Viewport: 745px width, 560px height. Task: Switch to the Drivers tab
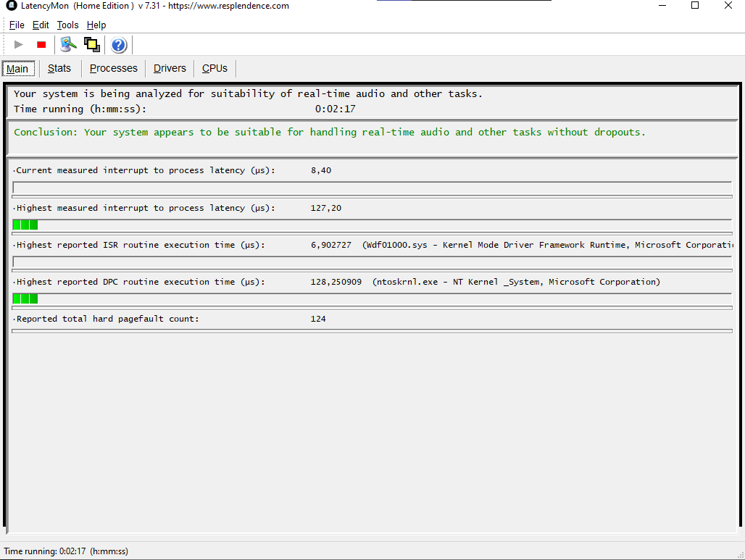170,68
